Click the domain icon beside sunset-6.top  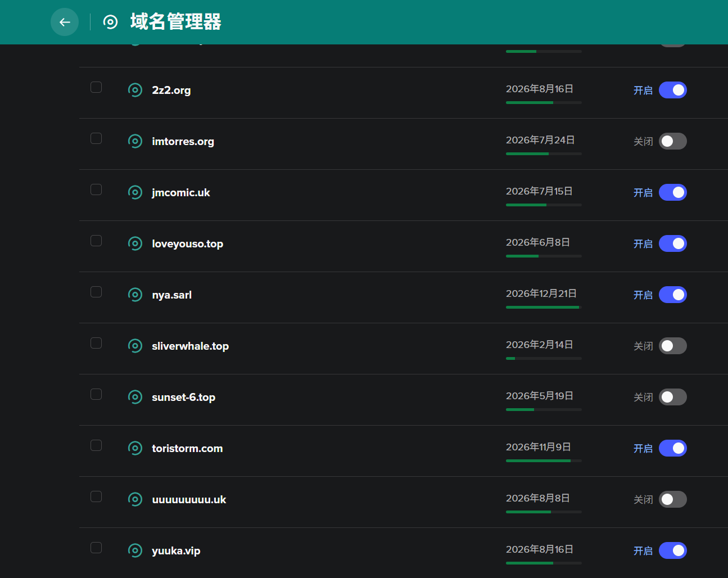pyautogui.click(x=135, y=397)
